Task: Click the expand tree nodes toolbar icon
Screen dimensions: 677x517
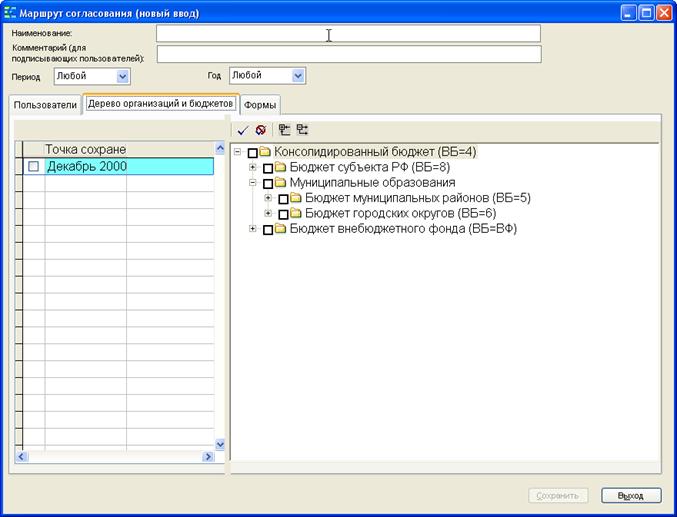Action: [284, 130]
